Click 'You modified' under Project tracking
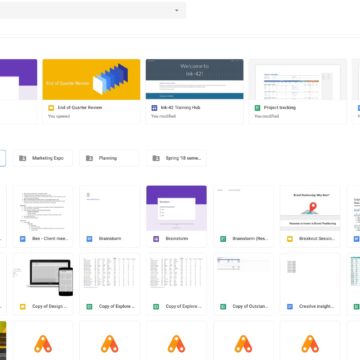This screenshot has width=360, height=360. (x=267, y=116)
